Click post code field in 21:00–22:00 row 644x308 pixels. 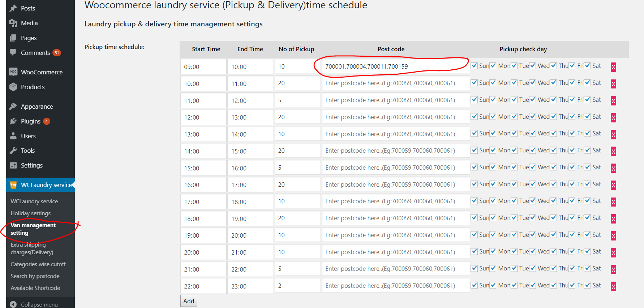pos(396,269)
